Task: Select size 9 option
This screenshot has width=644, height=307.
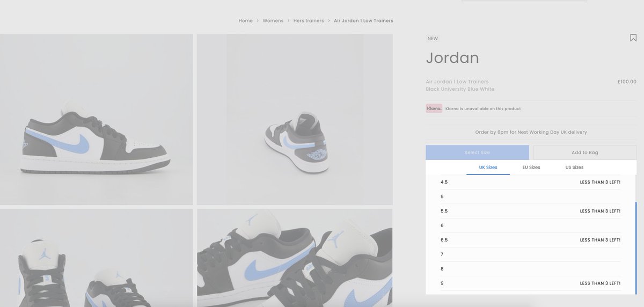Action: point(530,283)
